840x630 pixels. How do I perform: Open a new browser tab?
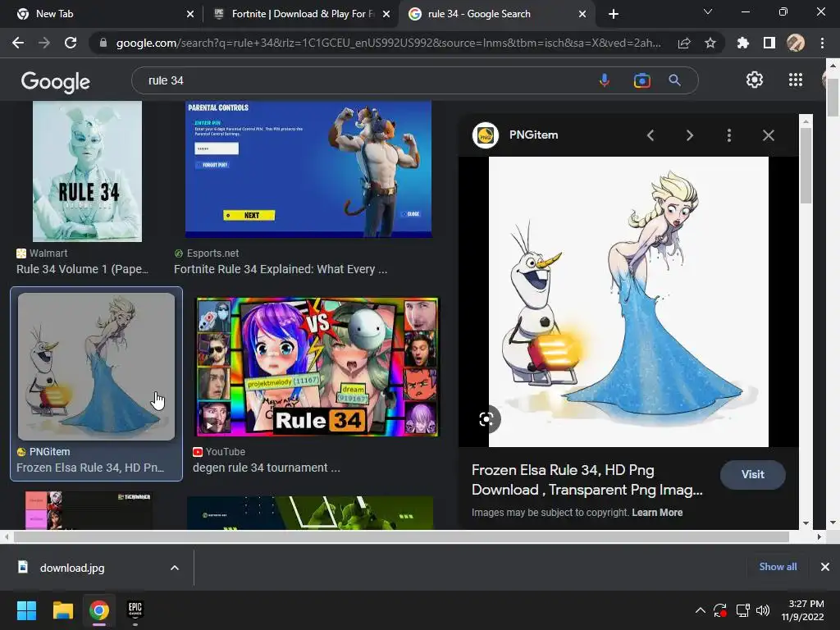point(614,14)
